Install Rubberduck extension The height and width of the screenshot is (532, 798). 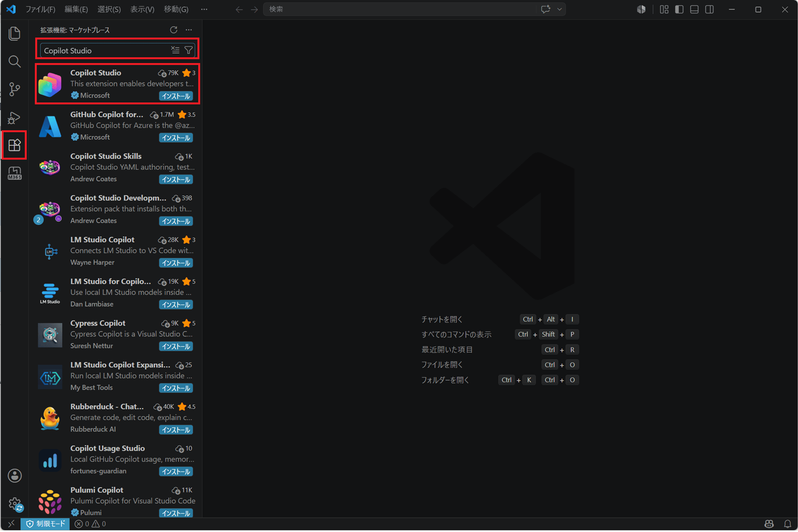[x=176, y=430]
